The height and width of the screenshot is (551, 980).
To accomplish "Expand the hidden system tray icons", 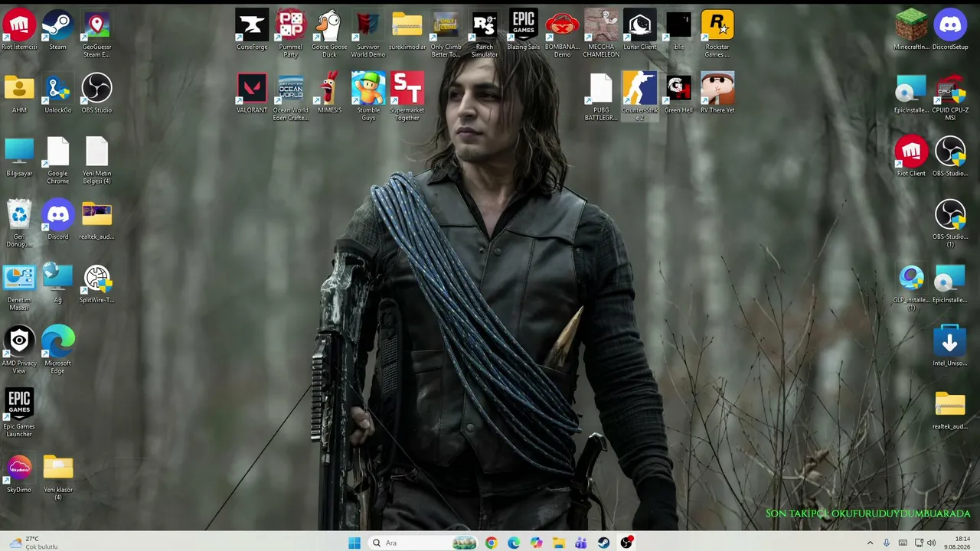I will pyautogui.click(x=870, y=543).
